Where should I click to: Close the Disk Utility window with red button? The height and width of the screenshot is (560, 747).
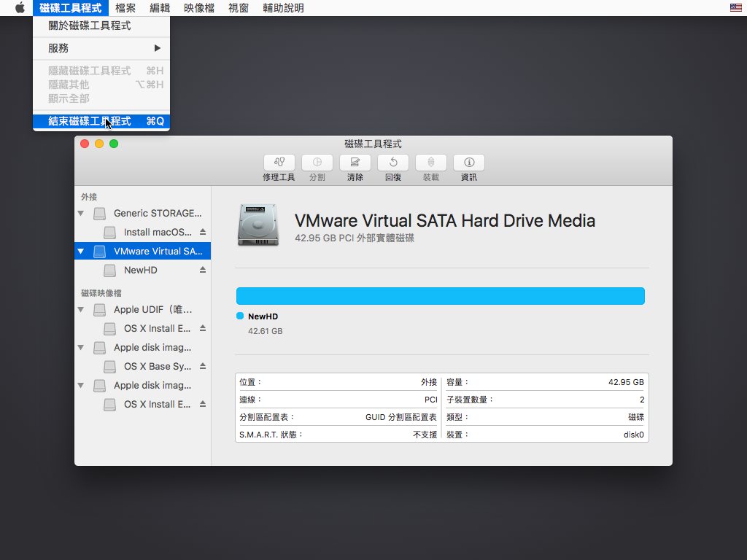click(x=85, y=144)
